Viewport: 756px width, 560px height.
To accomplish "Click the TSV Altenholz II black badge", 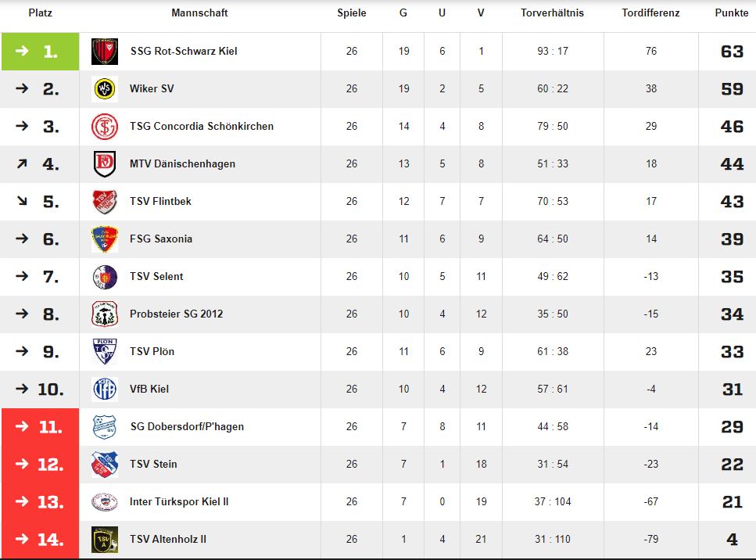I will (x=105, y=539).
